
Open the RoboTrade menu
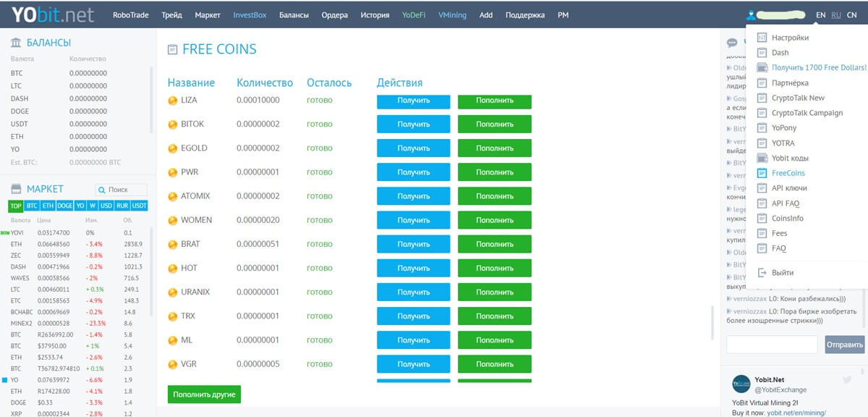[131, 14]
